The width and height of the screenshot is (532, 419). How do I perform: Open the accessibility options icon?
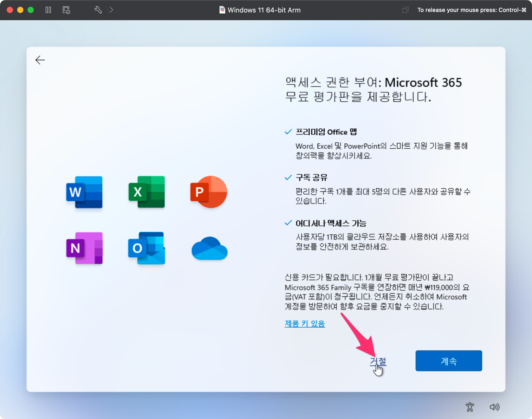pyautogui.click(x=470, y=407)
